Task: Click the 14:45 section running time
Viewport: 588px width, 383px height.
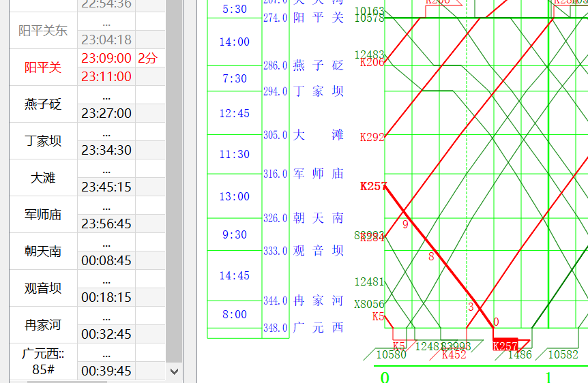Action: point(235,275)
